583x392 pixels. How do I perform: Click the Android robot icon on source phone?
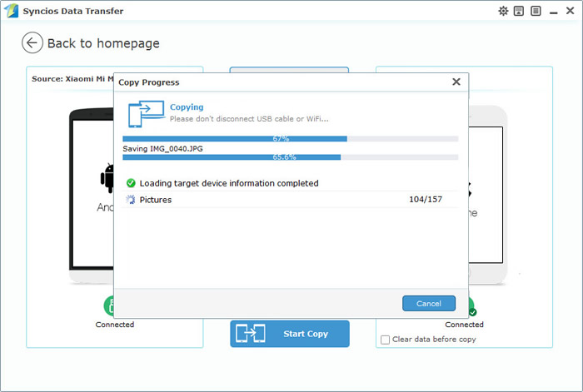(x=107, y=178)
